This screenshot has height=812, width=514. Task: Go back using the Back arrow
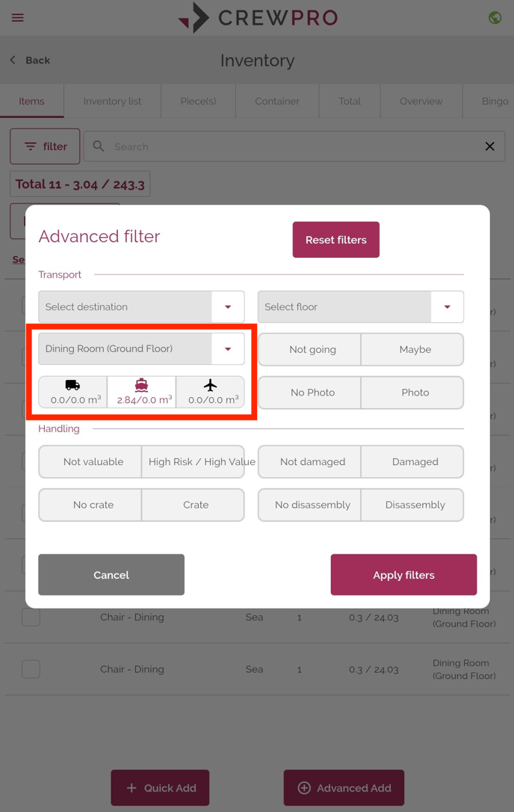coord(30,60)
